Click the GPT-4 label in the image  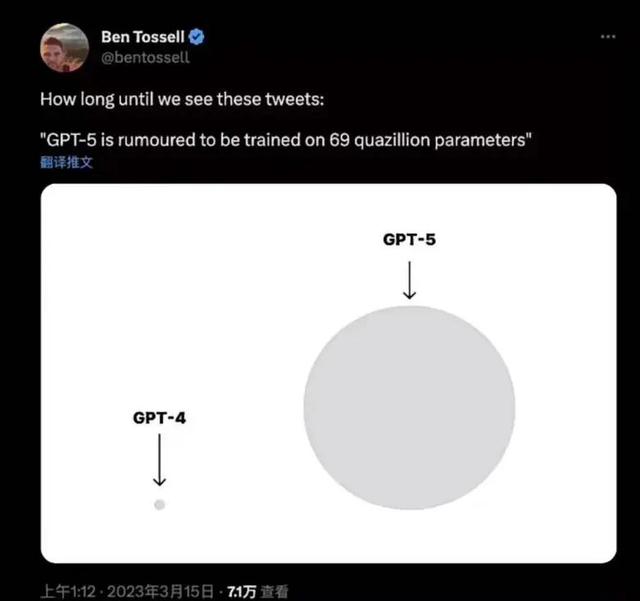pyautogui.click(x=159, y=417)
